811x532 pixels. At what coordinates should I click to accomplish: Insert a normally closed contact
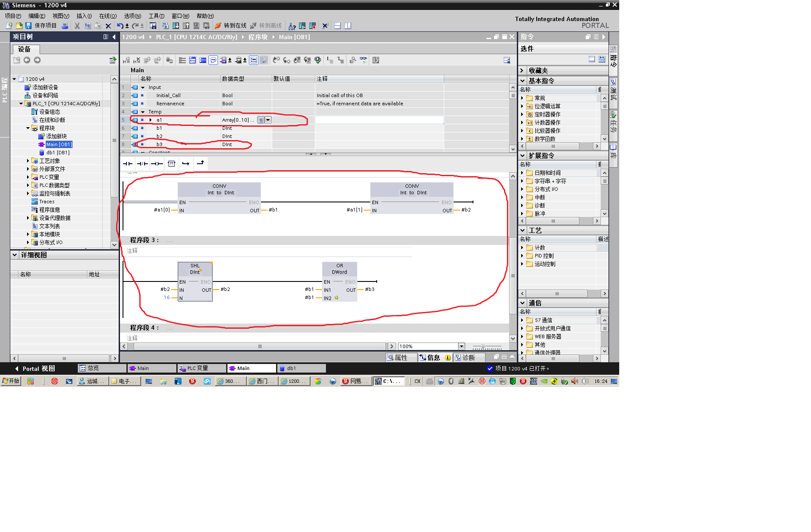142,164
